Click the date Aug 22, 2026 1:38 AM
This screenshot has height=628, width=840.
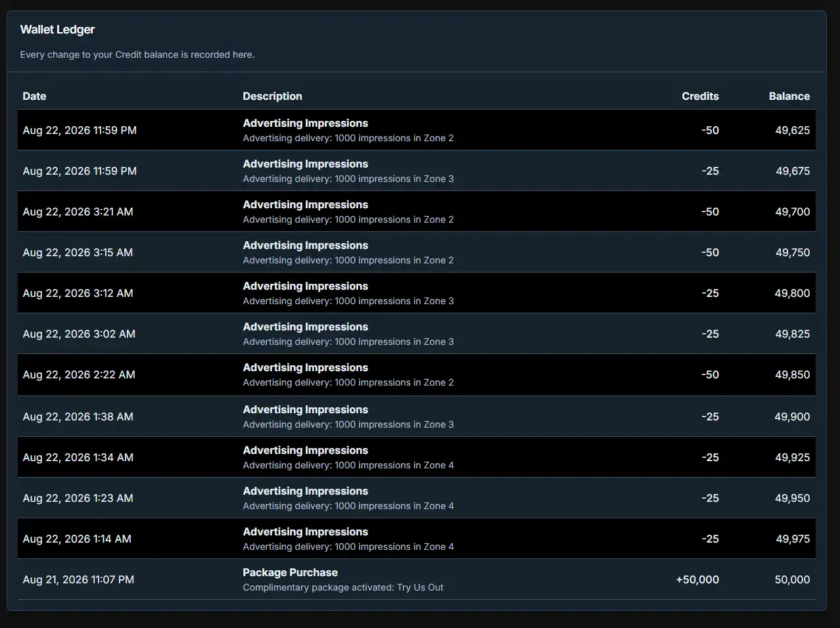[78, 416]
